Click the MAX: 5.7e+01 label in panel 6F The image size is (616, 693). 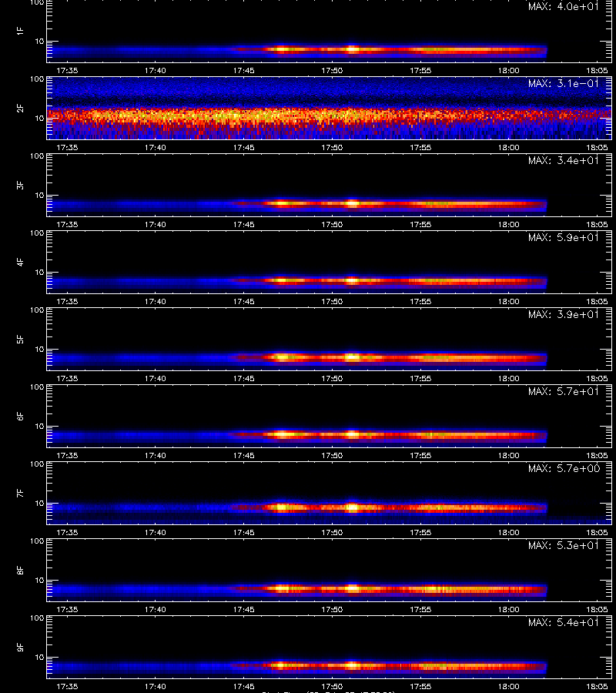[564, 391]
